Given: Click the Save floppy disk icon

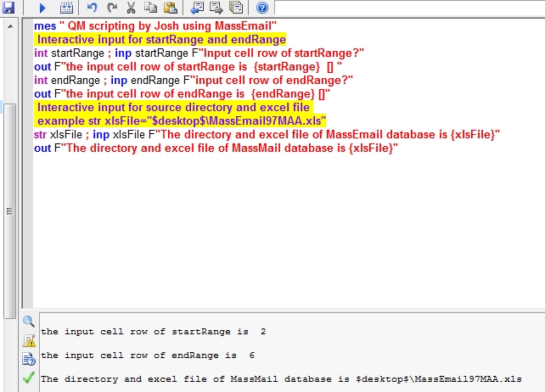Looking at the screenshot, I should pos(8,8).
